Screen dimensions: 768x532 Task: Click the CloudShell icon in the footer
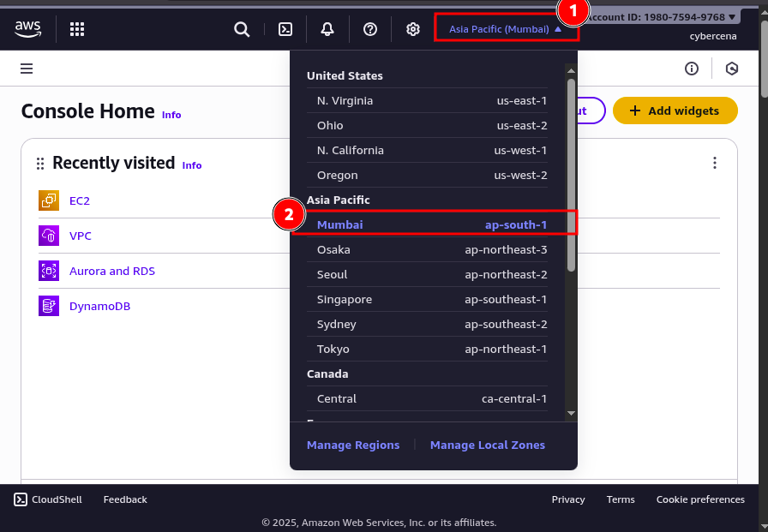21,499
